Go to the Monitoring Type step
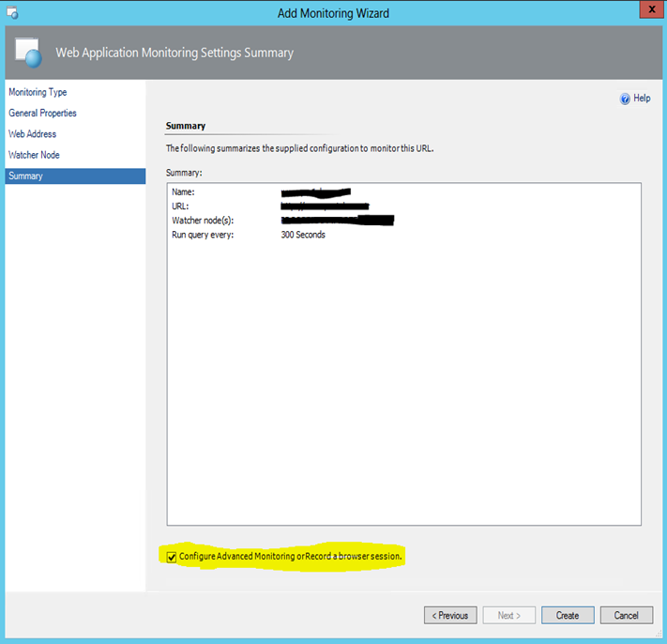The image size is (667, 644). [38, 92]
